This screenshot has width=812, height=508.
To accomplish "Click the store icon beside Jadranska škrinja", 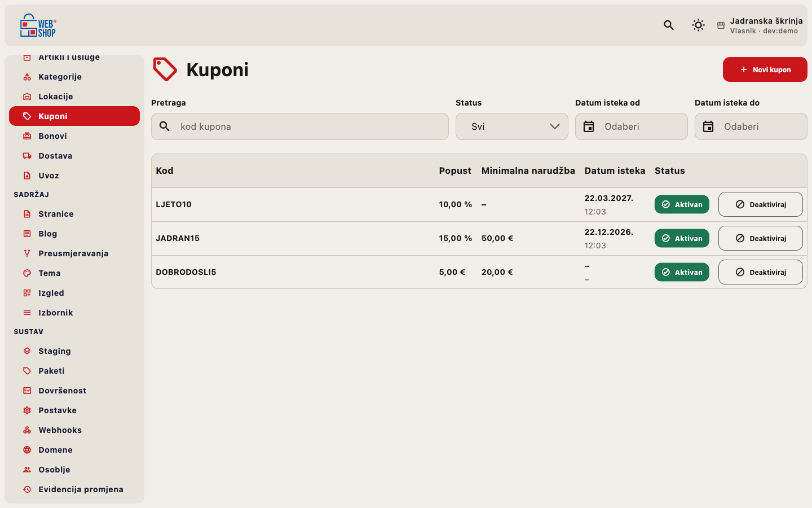I will [721, 25].
